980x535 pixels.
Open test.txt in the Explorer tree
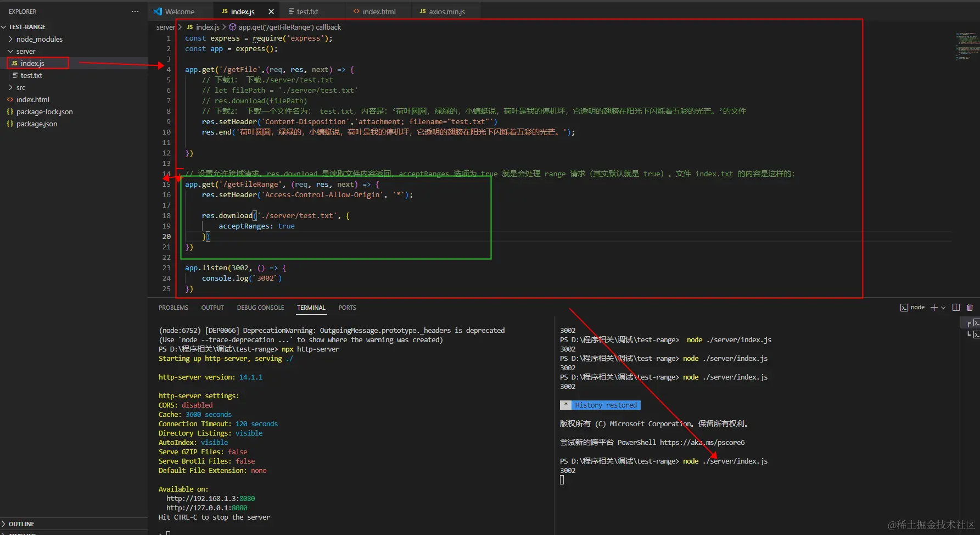click(x=31, y=75)
